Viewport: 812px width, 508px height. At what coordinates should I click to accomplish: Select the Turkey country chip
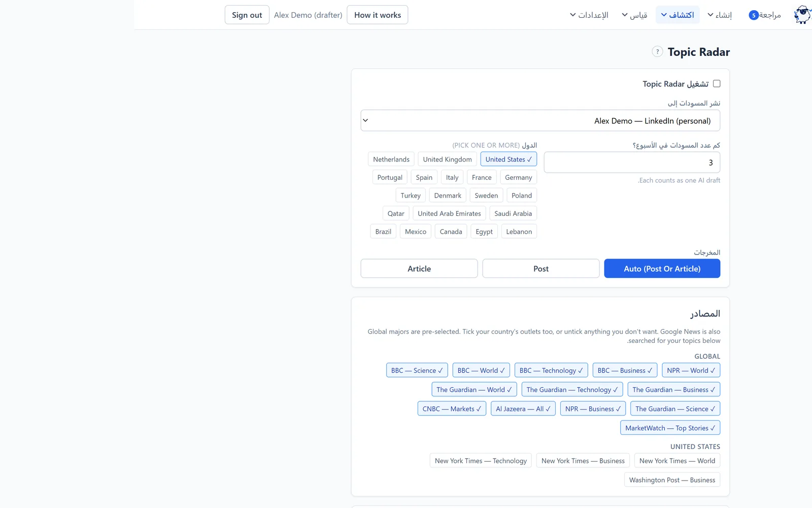click(x=411, y=196)
